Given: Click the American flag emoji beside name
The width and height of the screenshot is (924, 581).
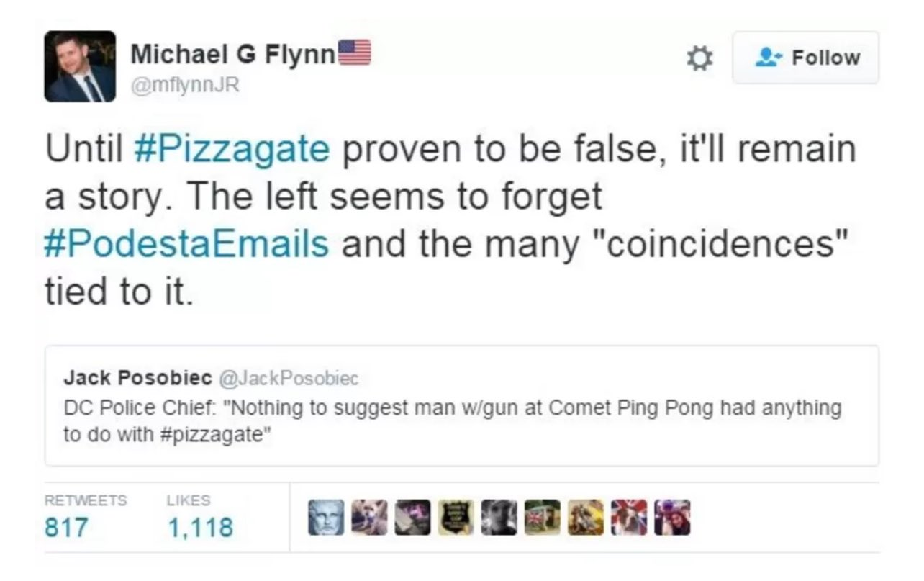Looking at the screenshot, I should point(354,53).
